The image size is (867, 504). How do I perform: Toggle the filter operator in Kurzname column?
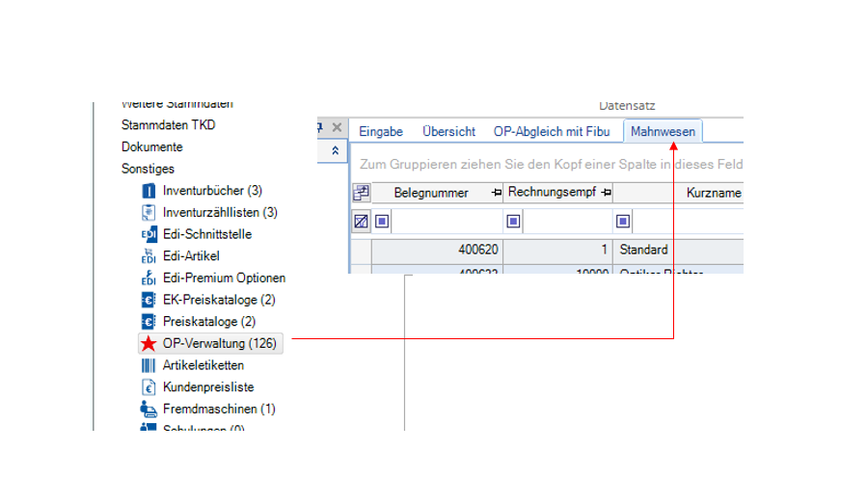[624, 222]
